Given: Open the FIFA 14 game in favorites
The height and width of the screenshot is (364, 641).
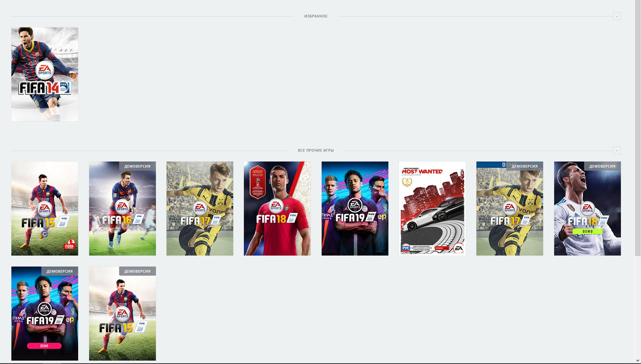Looking at the screenshot, I should pos(45,74).
